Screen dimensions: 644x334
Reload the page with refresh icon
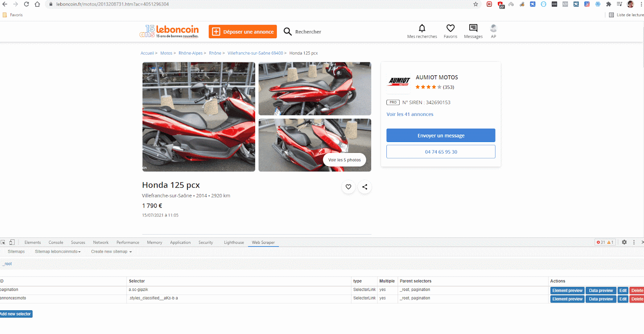26,4
